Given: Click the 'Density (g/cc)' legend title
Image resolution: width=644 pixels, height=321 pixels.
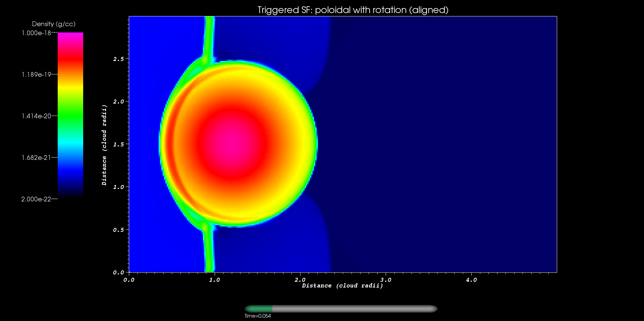Looking at the screenshot, I should click(x=54, y=24).
